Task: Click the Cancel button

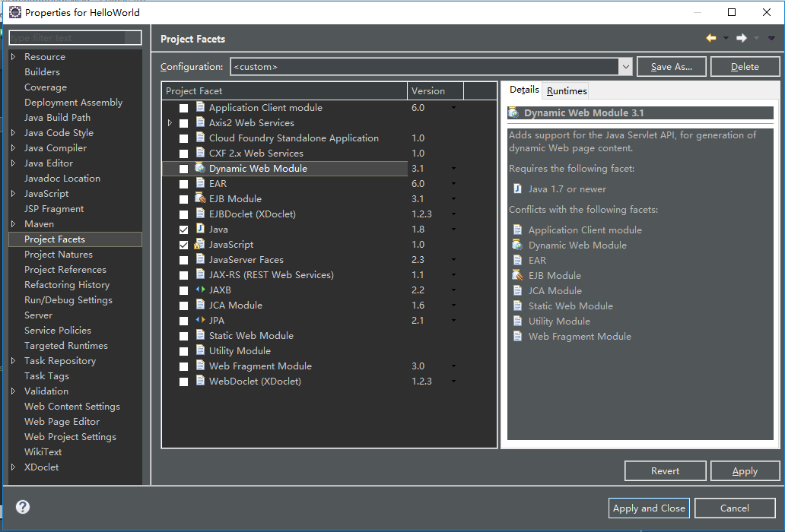Action: [735, 508]
